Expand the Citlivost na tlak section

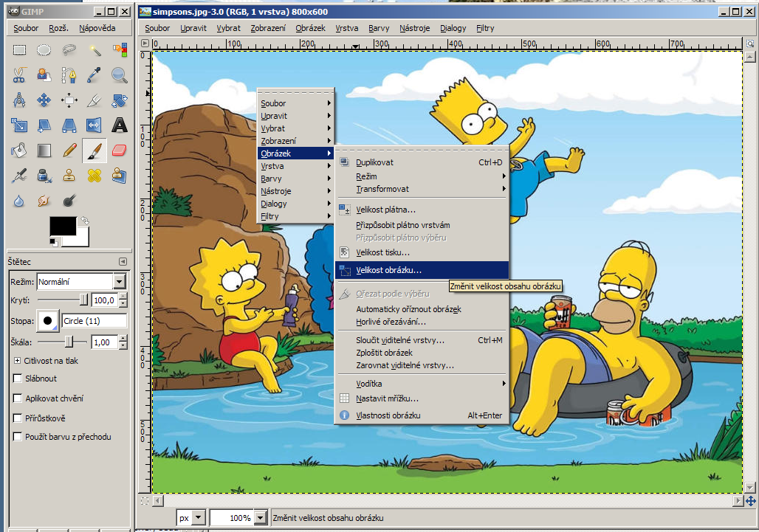[18, 361]
